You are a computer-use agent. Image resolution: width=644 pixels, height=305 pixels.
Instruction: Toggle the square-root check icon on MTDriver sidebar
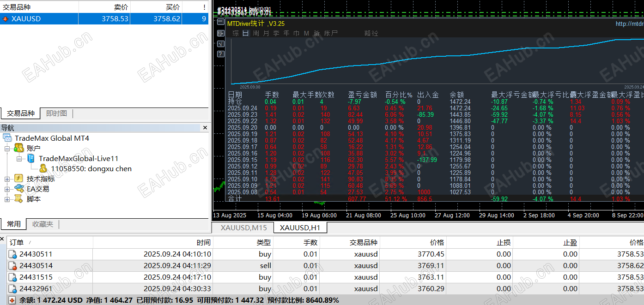221,44
